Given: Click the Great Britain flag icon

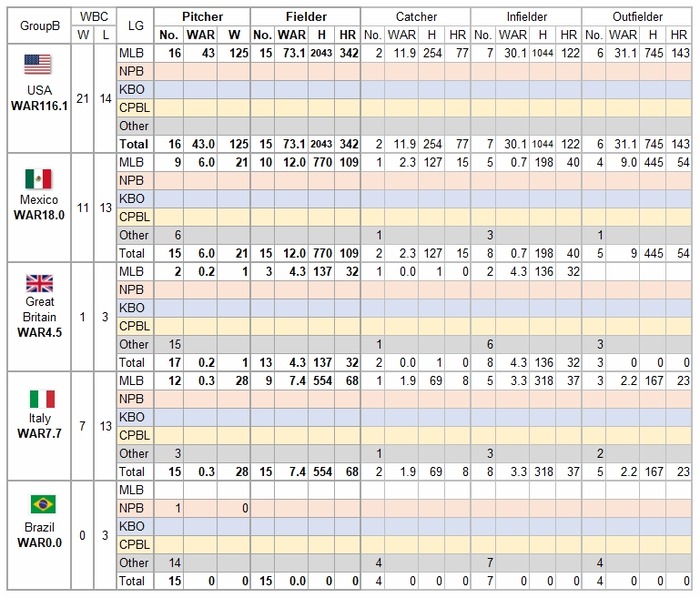Looking at the screenshot, I should [39, 283].
